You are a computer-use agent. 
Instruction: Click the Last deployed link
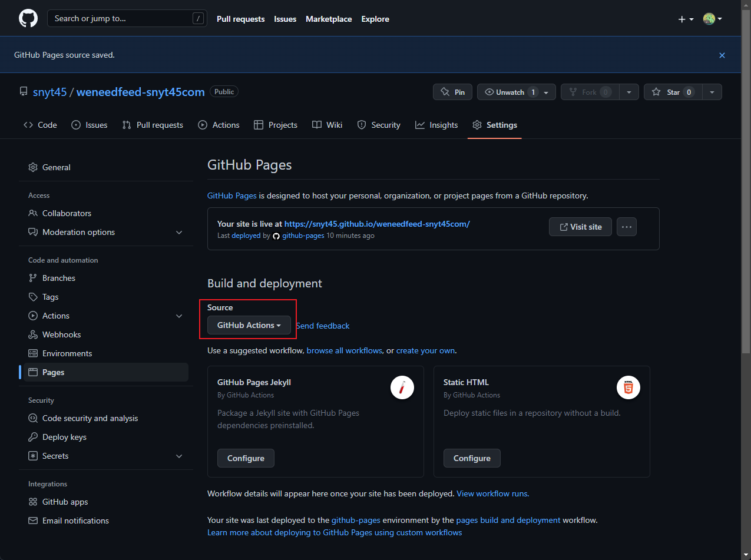(x=246, y=236)
